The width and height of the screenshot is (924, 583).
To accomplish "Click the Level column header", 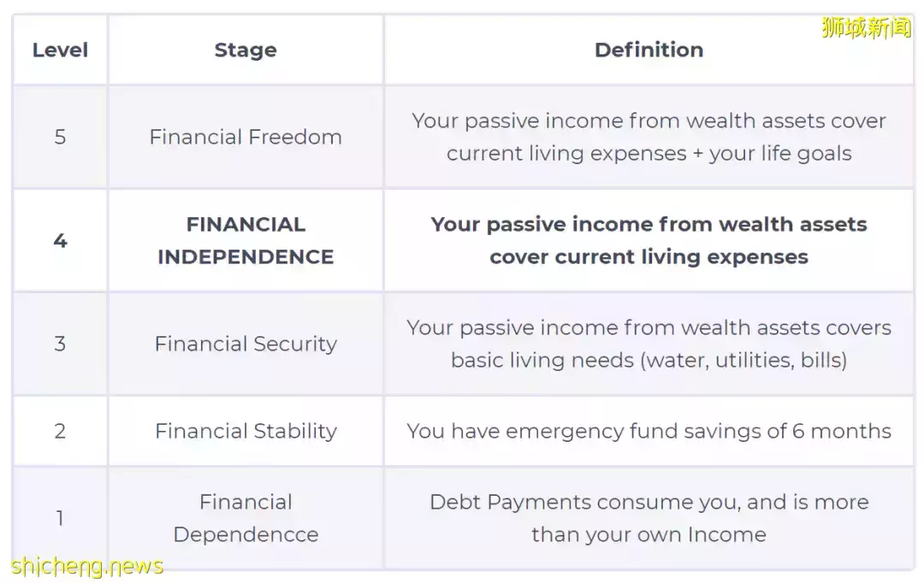I will point(60,50).
